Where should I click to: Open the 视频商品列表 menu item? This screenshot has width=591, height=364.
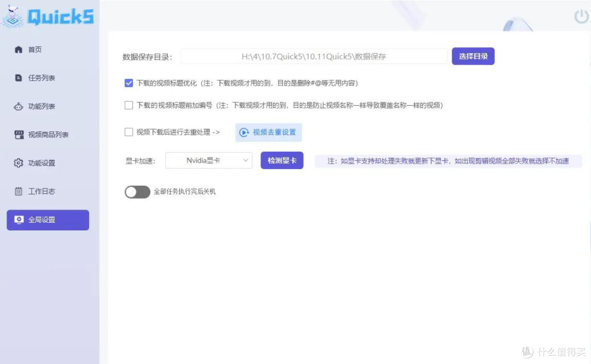tap(48, 135)
